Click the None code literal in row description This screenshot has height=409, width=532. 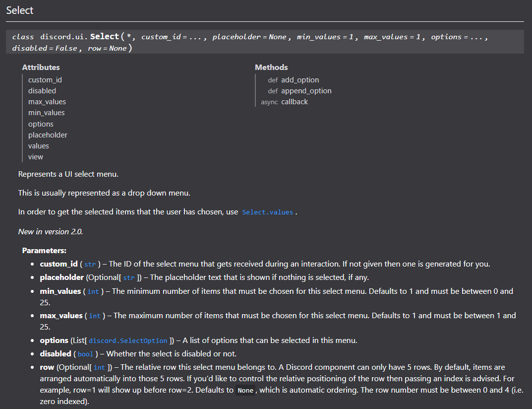[x=245, y=390]
